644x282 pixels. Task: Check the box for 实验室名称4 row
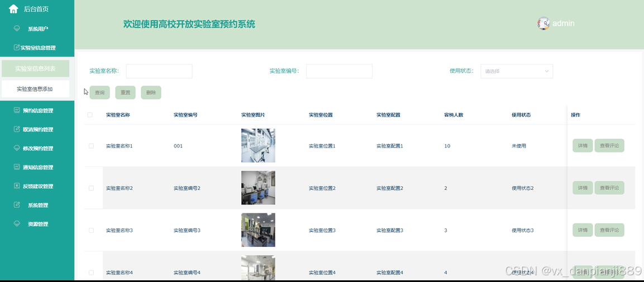pyautogui.click(x=91, y=273)
